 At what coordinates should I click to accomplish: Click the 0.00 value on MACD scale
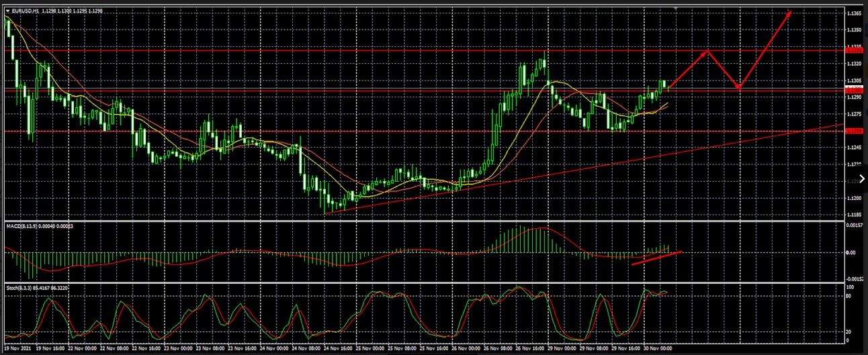(x=851, y=253)
